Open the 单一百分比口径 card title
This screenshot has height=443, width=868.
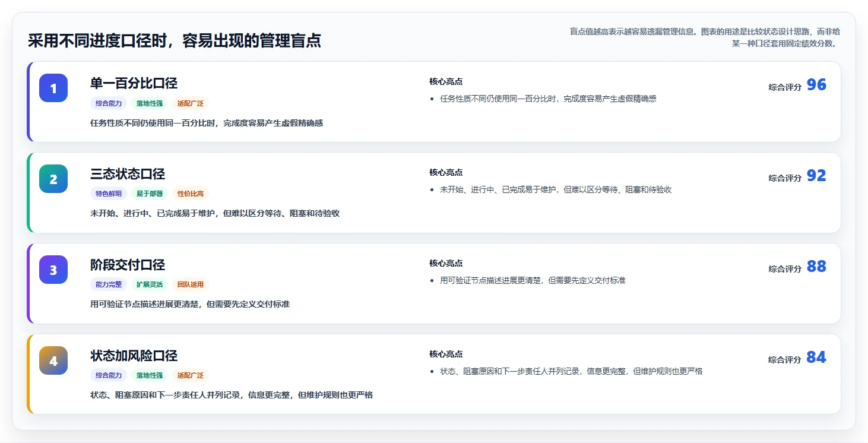point(134,83)
